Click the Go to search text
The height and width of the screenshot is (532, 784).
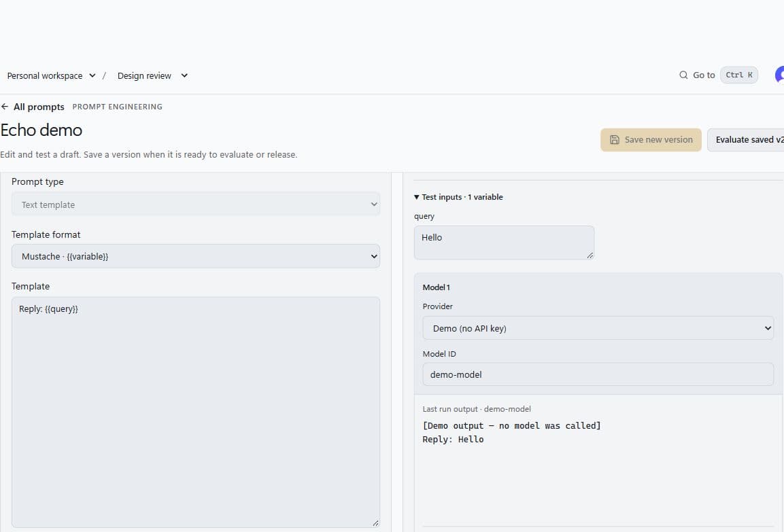(x=704, y=75)
